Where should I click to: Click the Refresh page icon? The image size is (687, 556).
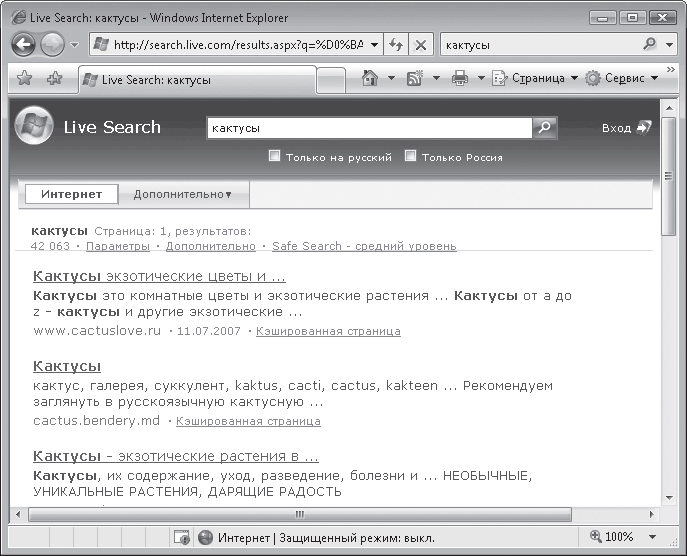[x=397, y=45]
